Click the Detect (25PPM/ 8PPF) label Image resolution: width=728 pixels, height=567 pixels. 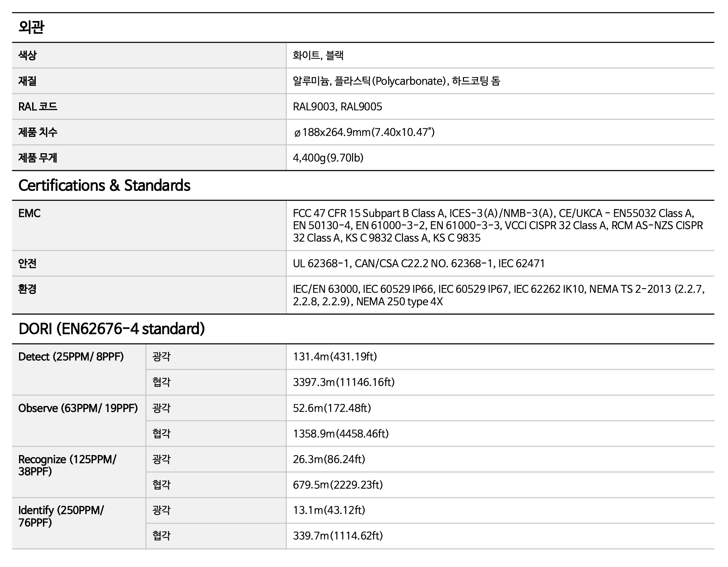point(71,357)
